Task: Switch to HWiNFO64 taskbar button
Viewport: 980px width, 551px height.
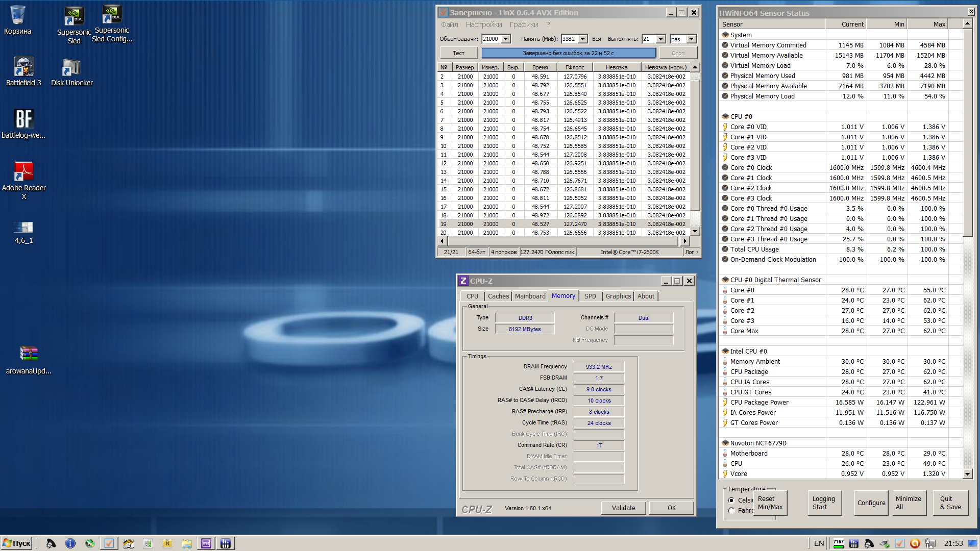Action: point(226,543)
